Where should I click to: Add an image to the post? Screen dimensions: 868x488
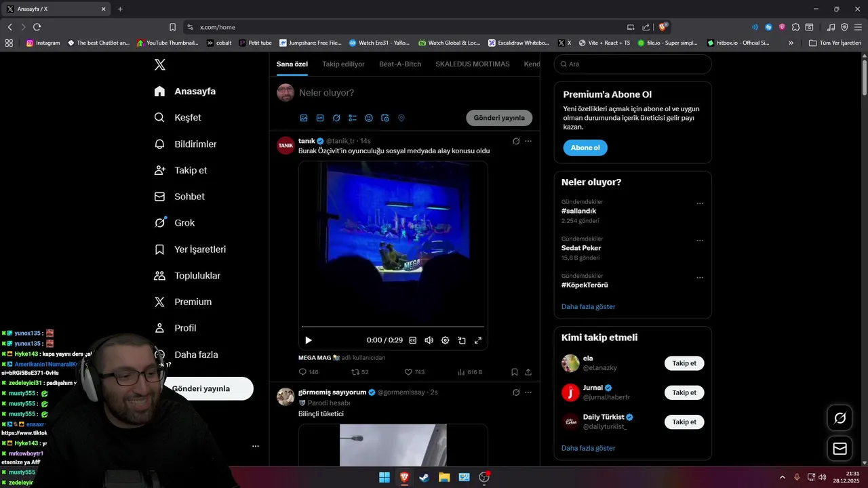[x=304, y=118]
